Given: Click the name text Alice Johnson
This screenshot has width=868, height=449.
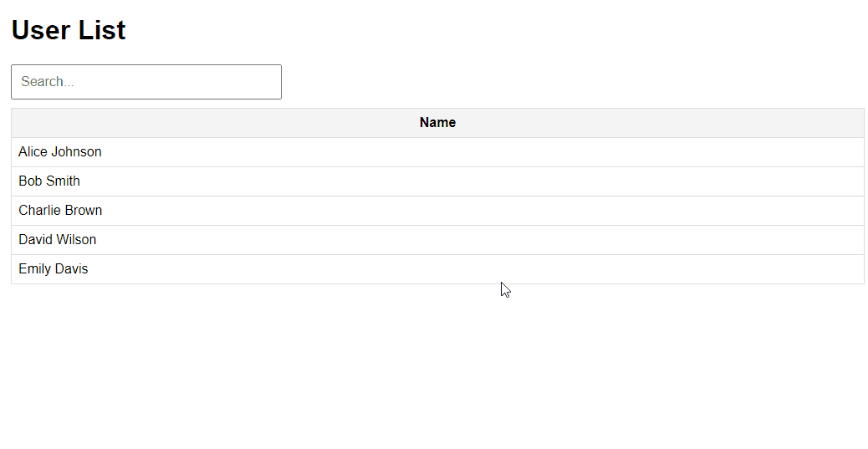Looking at the screenshot, I should [x=60, y=152].
